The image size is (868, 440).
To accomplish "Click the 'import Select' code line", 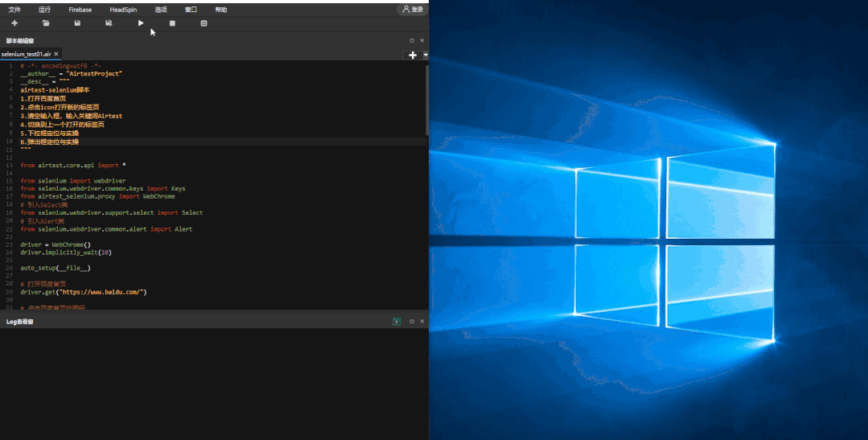I will point(112,212).
